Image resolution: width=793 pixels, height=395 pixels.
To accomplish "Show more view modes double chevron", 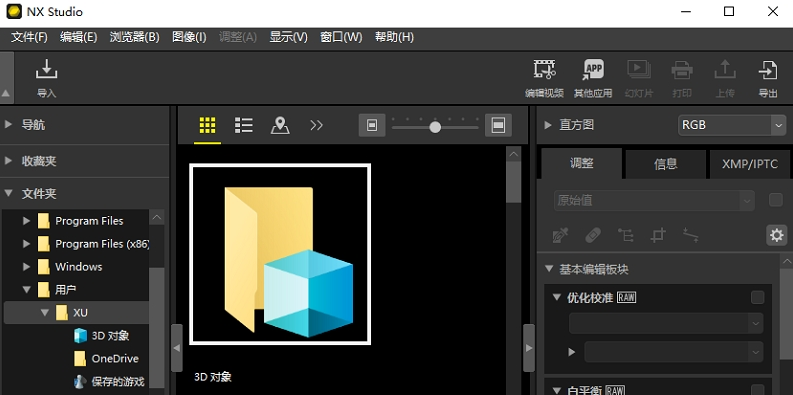I will [x=316, y=125].
